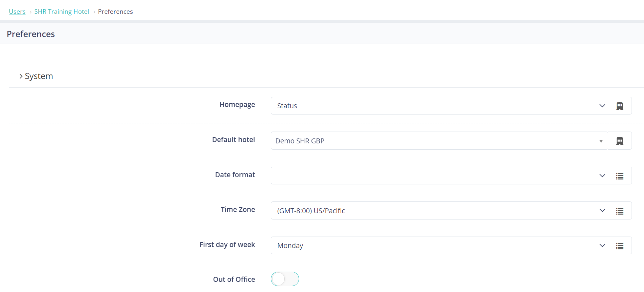Open the Time Zone dropdown

pyautogui.click(x=440, y=211)
